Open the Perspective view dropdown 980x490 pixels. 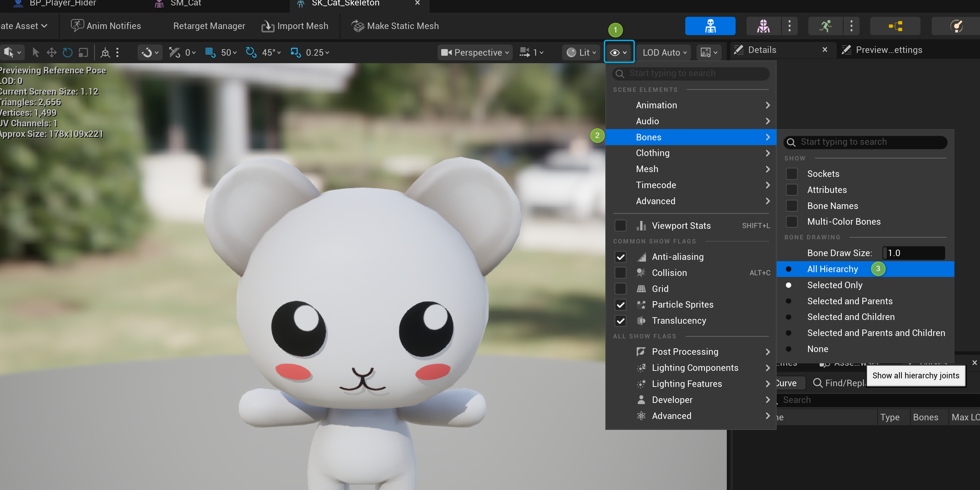click(475, 52)
